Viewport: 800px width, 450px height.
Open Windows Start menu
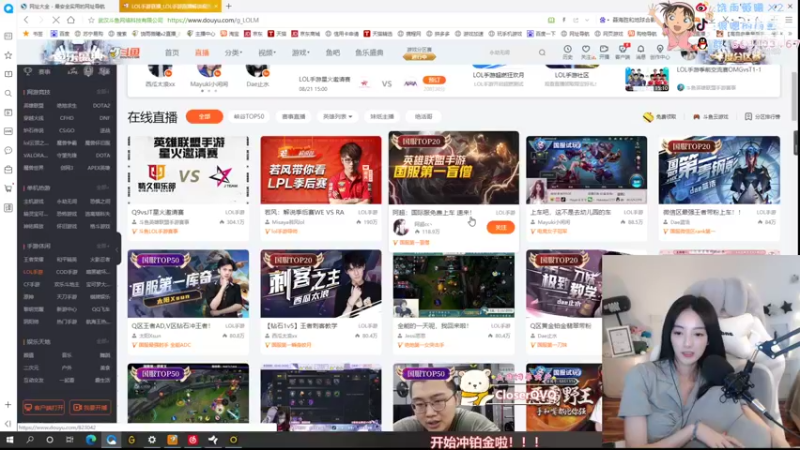tap(10, 440)
